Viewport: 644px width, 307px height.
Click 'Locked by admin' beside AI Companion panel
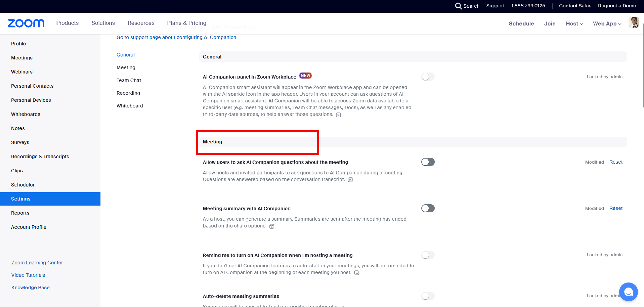[x=604, y=77]
